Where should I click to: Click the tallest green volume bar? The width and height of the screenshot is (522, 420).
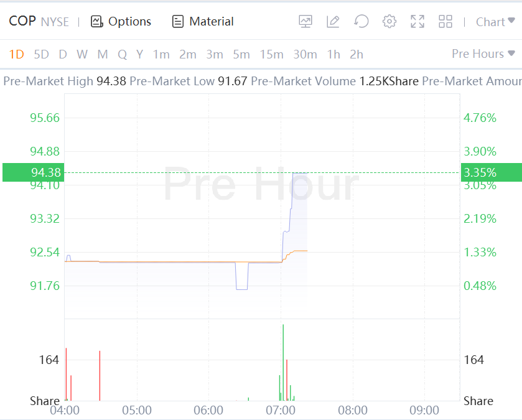coord(282,361)
